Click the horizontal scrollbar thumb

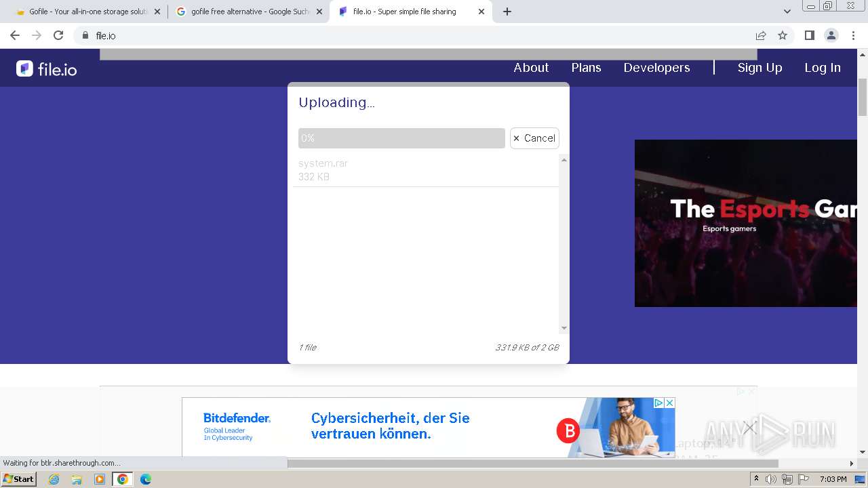(x=532, y=463)
